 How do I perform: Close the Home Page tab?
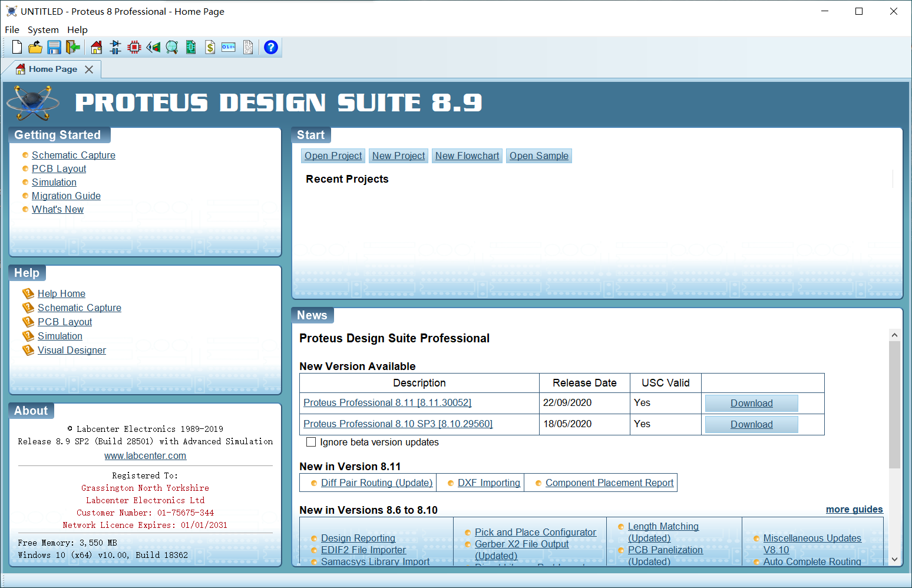[89, 70]
